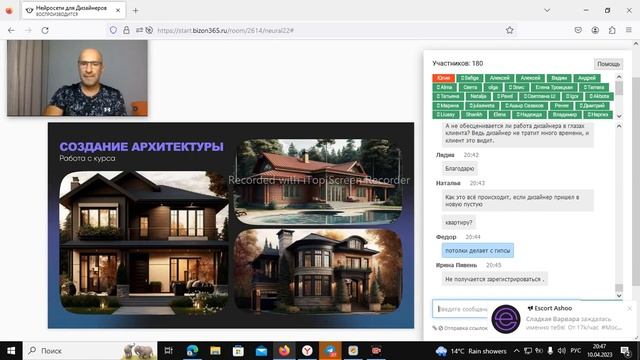
Task: Click the site padlock security icon
Action: (126, 30)
